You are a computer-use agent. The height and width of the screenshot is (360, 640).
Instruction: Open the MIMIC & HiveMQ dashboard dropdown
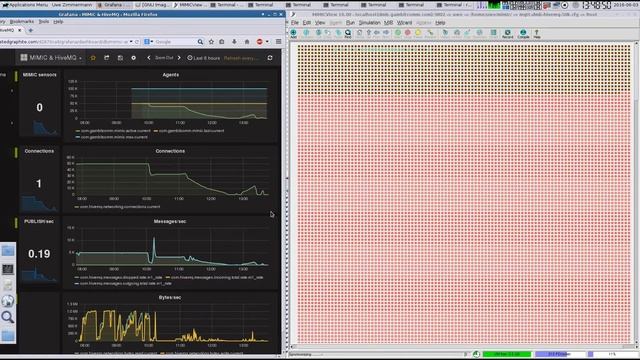tap(51, 58)
